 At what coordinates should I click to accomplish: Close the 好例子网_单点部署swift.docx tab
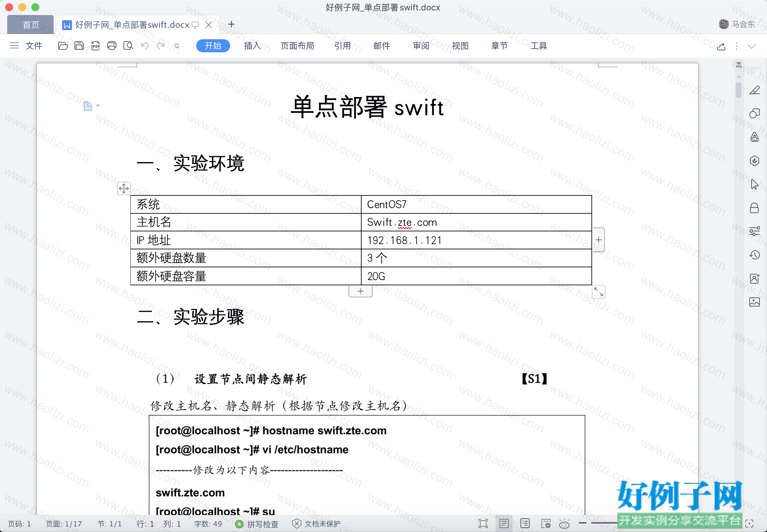coord(209,25)
